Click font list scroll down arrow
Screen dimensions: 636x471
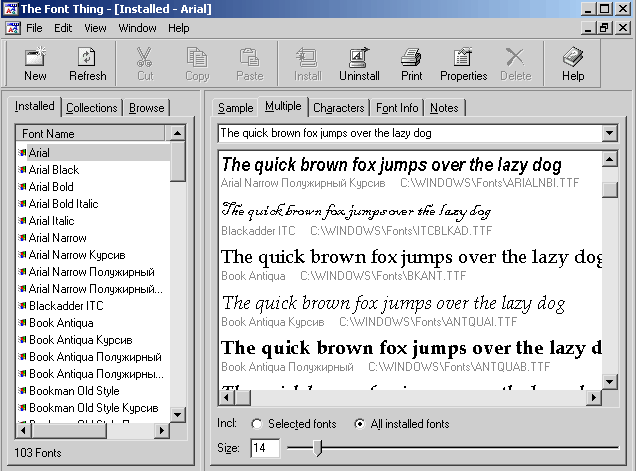click(x=177, y=415)
